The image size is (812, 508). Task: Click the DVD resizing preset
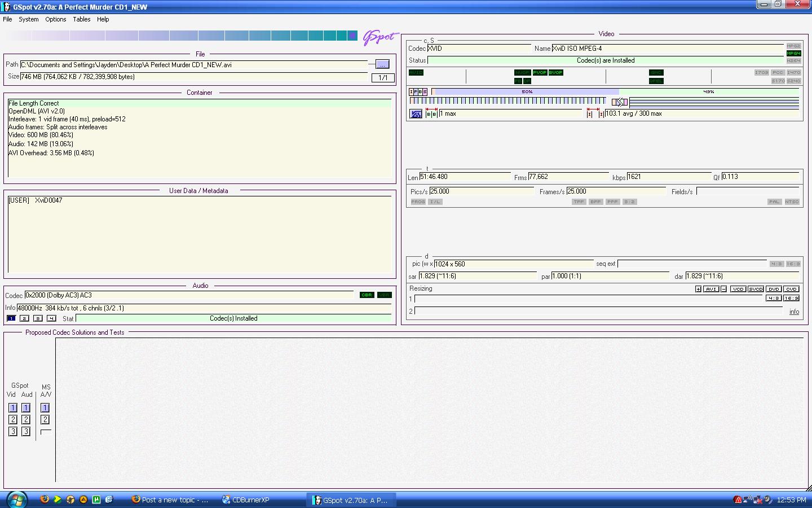pyautogui.click(x=774, y=289)
